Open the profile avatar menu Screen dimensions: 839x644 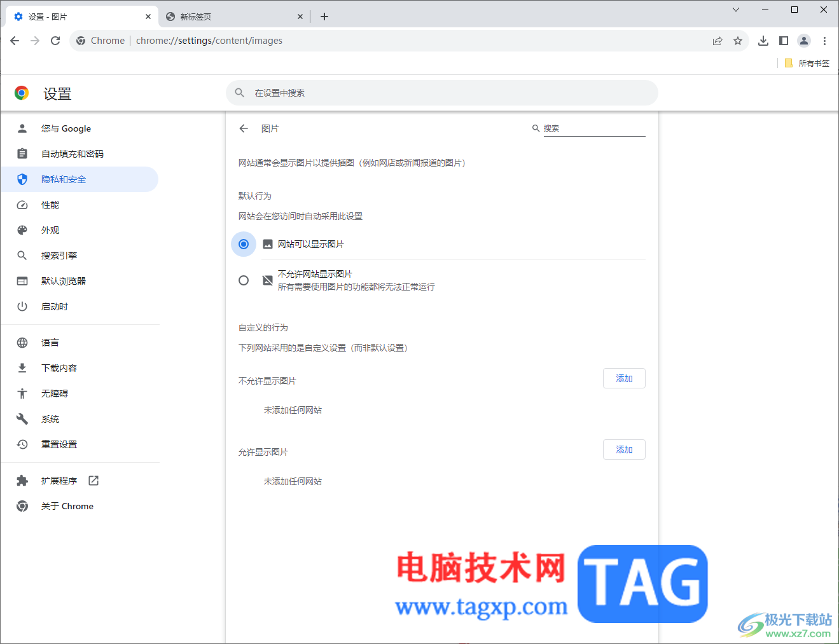point(804,41)
